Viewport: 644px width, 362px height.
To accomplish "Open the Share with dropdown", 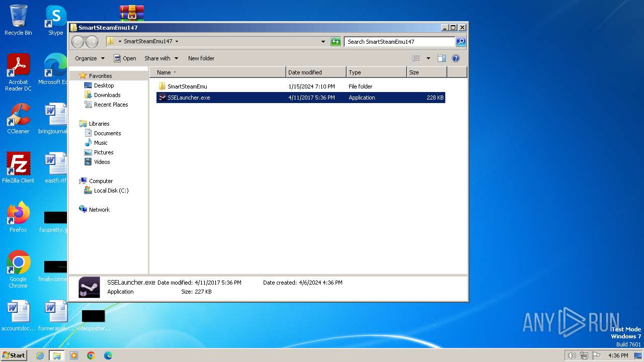I will 161,58.
